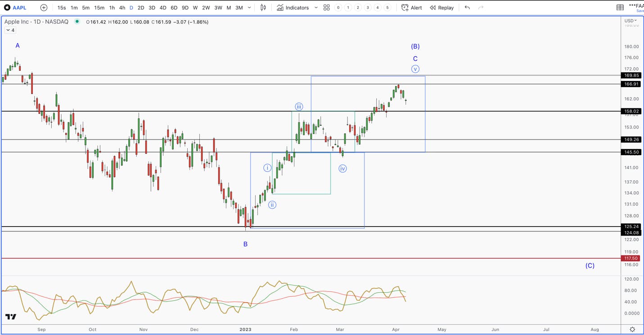
Task: Click the Redo arrow icon
Action: pos(481,8)
